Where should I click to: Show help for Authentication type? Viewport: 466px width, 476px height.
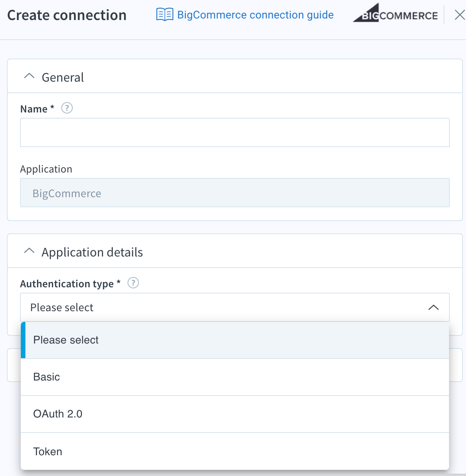133,283
